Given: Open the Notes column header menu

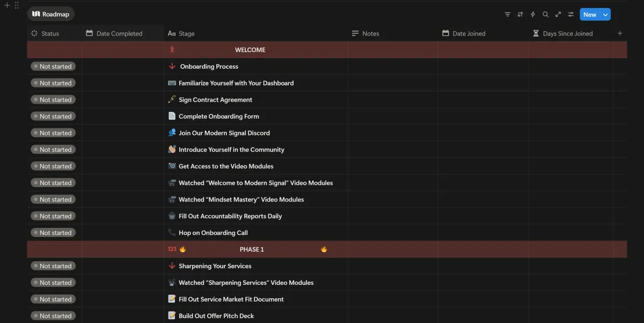Looking at the screenshot, I should pyautogui.click(x=393, y=33).
